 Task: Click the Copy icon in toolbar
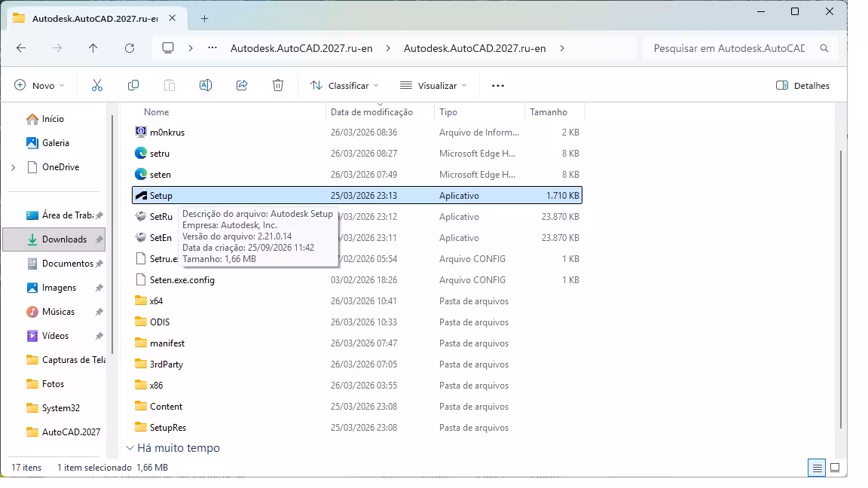click(x=133, y=85)
